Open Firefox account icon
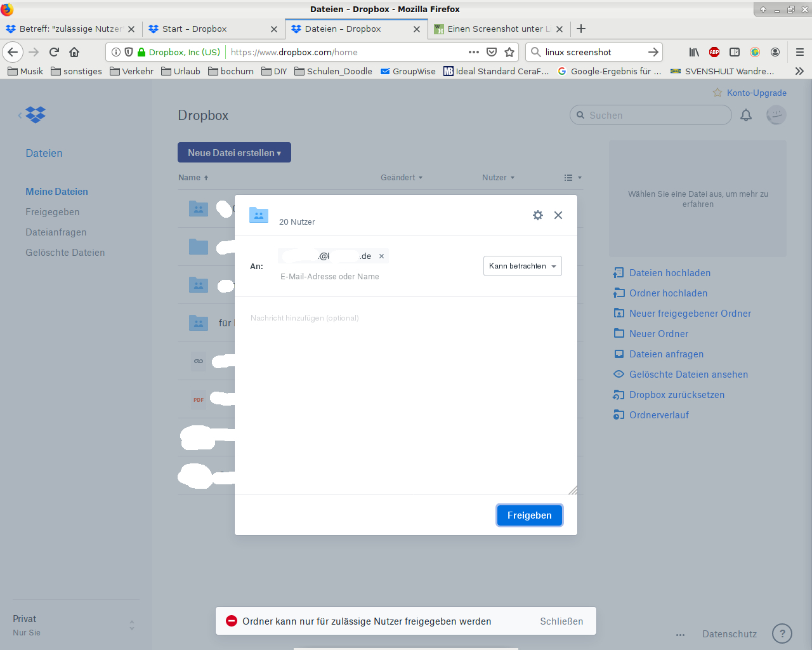812x650 pixels. click(775, 52)
